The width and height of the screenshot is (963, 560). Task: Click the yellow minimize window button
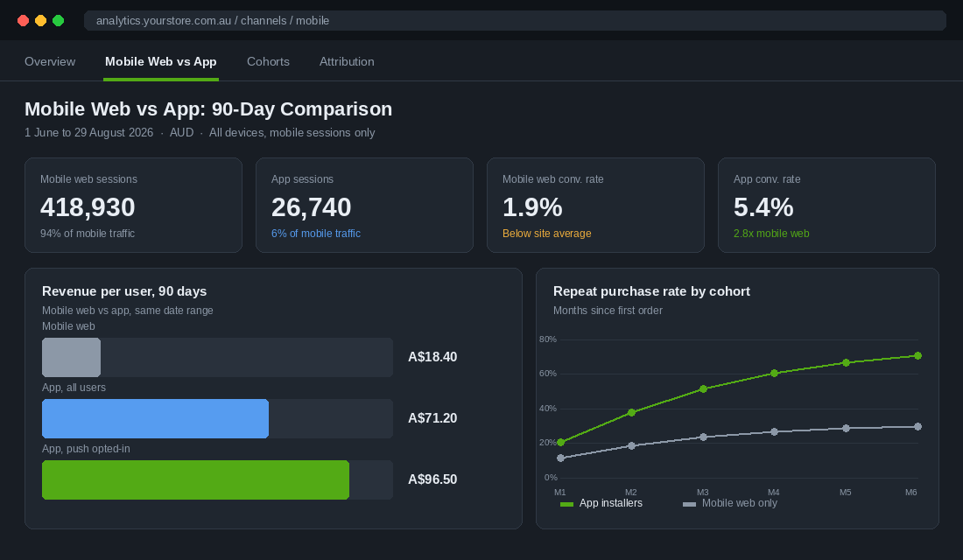(x=40, y=20)
